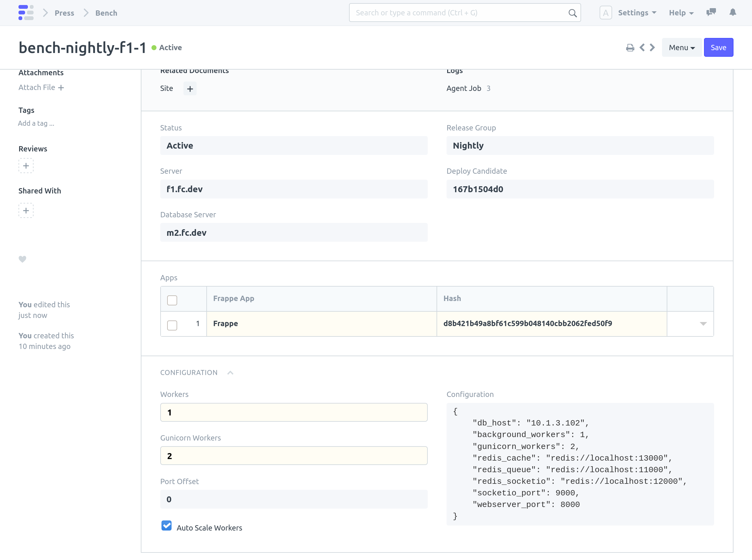Select the Frappe app row checkbox
Viewport: 752px width, 560px height.
click(x=172, y=325)
